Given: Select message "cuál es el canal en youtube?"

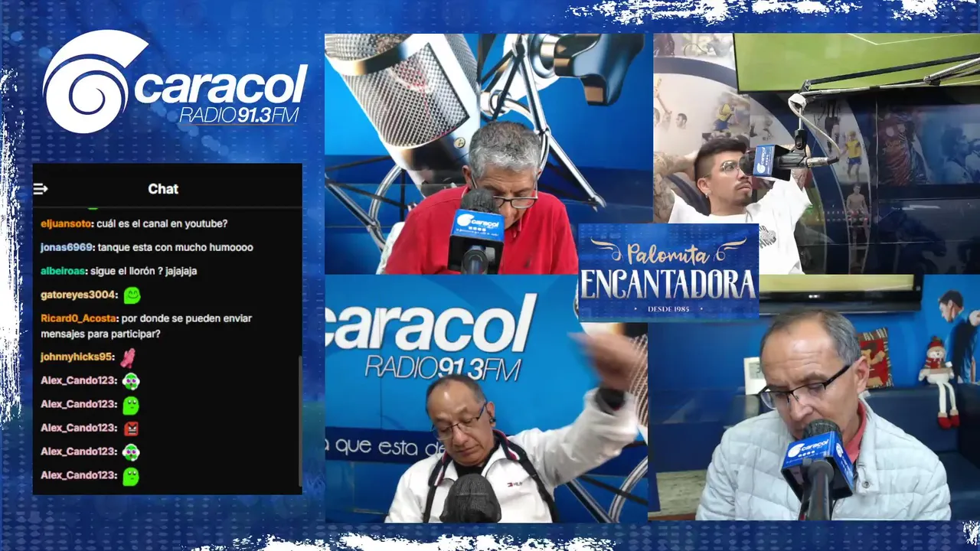Looking at the screenshot, I should point(162,223).
